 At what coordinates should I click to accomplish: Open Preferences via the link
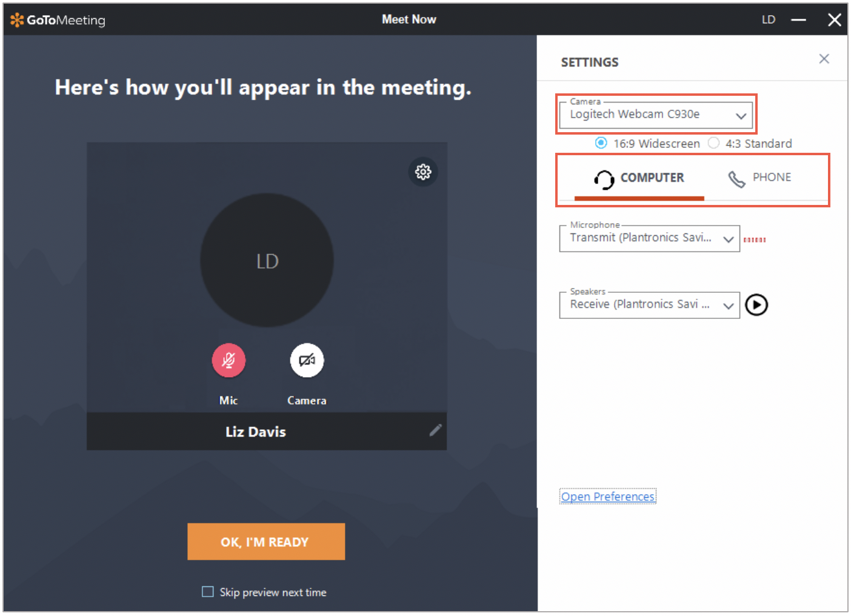point(607,496)
